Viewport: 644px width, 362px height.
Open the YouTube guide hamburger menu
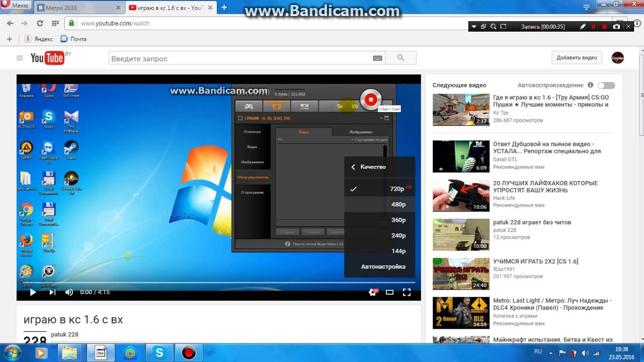coord(20,58)
